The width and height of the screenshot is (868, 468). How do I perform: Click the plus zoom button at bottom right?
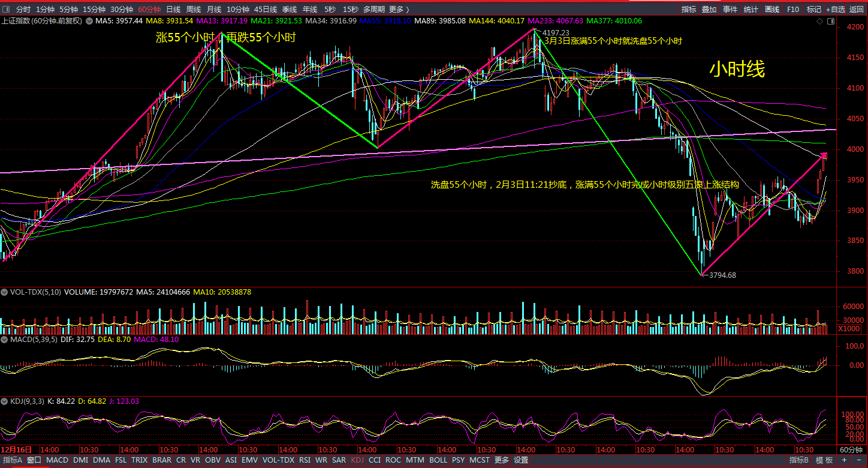pyautogui.click(x=844, y=460)
